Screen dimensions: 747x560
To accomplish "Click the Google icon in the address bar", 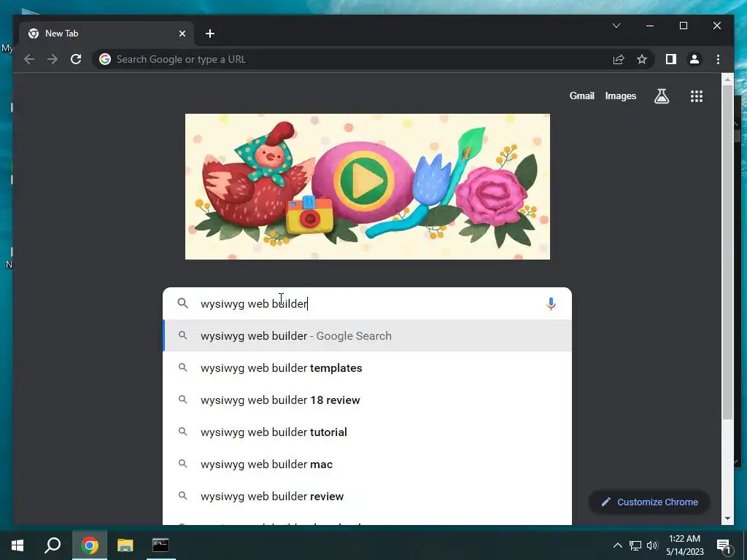I will (105, 59).
